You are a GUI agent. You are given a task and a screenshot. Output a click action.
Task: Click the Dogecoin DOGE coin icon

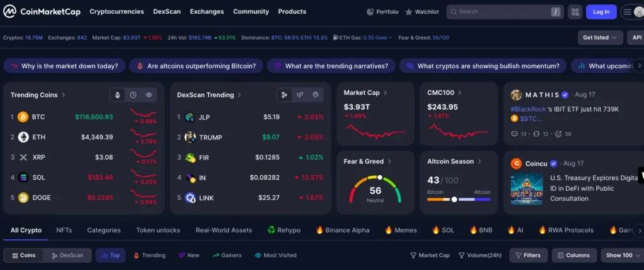pyautogui.click(x=23, y=197)
